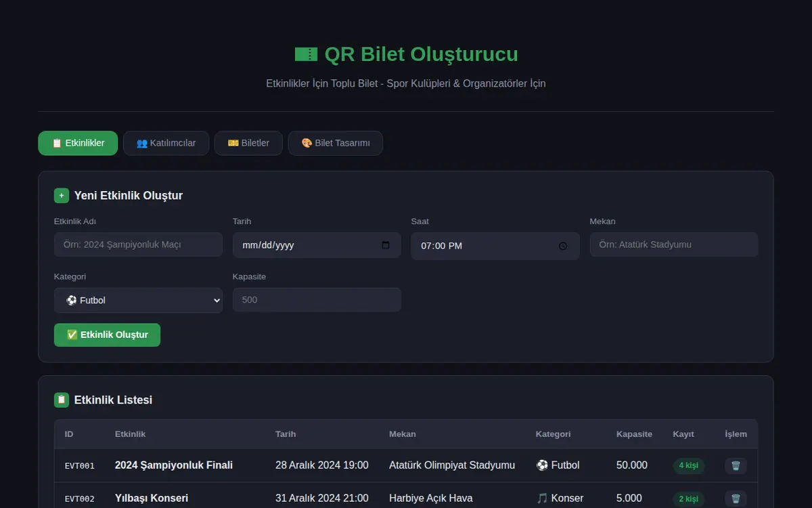Select event ID EVT002
Image resolution: width=812 pixels, height=508 pixels.
80,499
